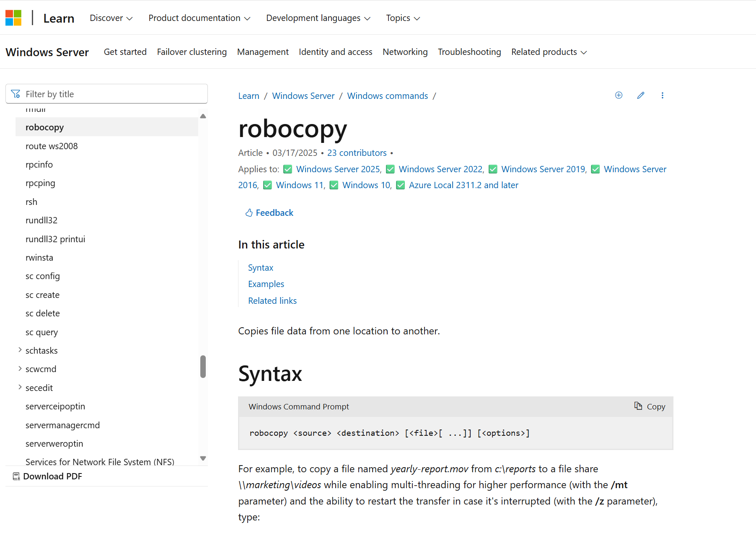Click Windows 11 applies-to link
756x533 pixels.
coord(300,185)
